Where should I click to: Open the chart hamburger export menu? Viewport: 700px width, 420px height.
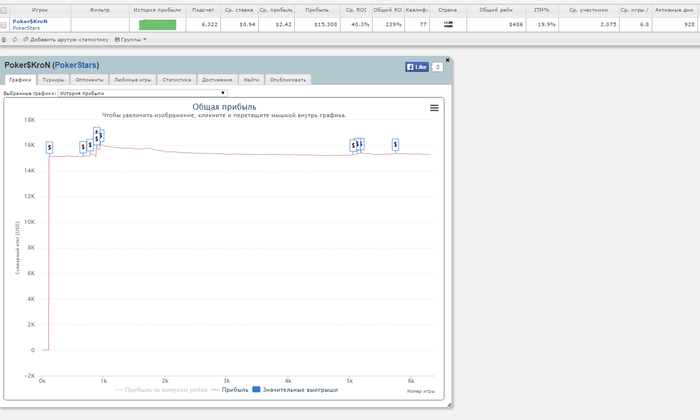click(434, 108)
